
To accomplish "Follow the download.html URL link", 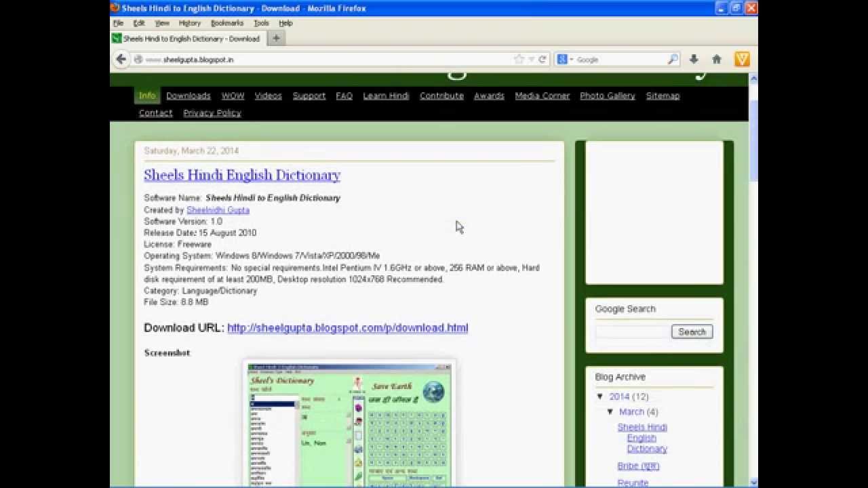I will coord(347,327).
